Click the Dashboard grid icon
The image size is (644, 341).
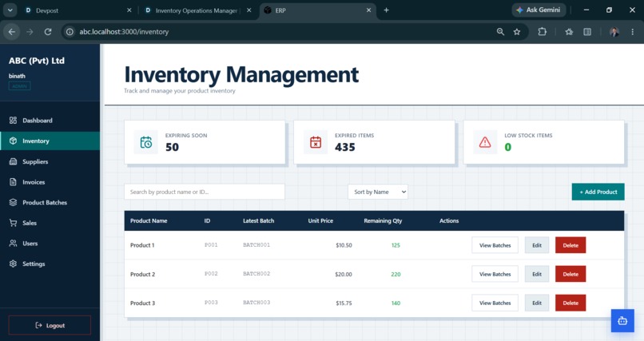(x=13, y=121)
